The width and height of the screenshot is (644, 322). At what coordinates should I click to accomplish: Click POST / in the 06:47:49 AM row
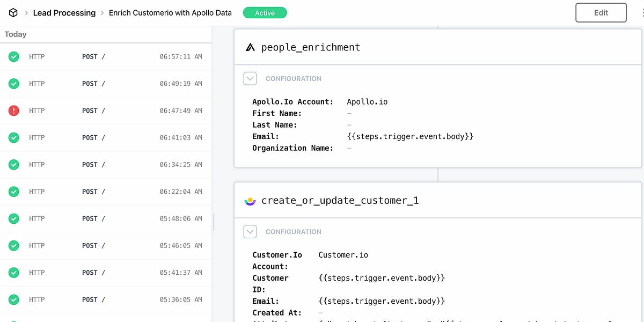[x=93, y=111]
